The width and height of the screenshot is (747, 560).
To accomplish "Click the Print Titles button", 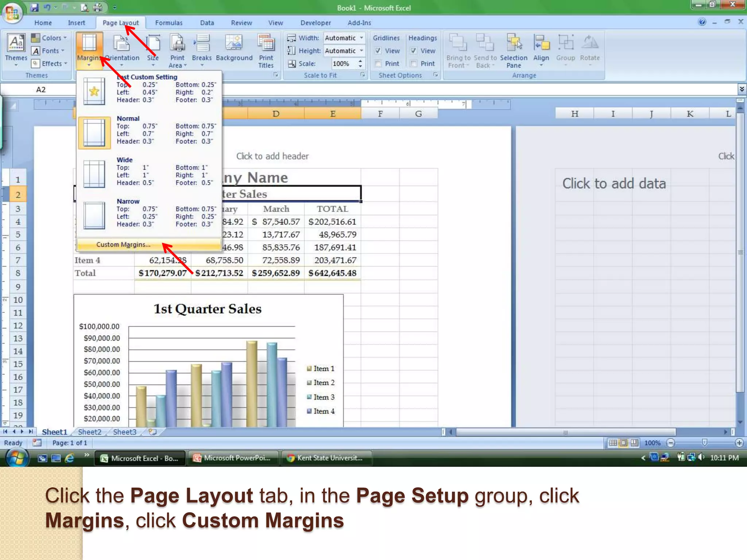I will [266, 50].
